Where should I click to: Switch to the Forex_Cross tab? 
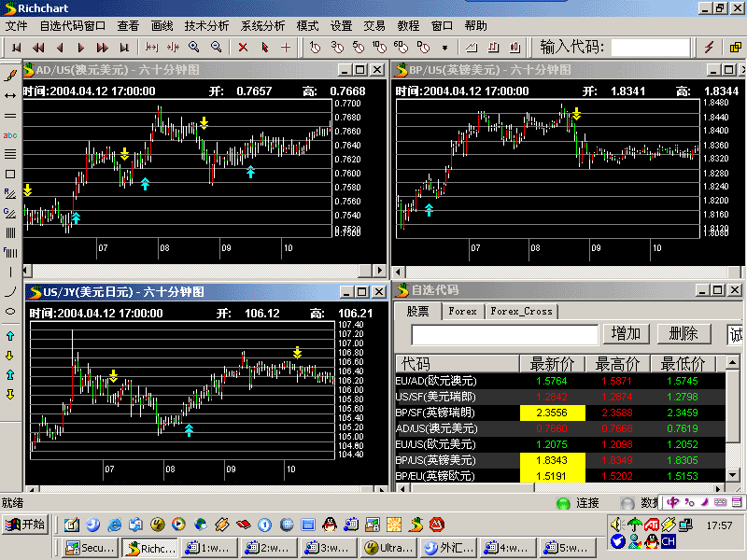521,312
